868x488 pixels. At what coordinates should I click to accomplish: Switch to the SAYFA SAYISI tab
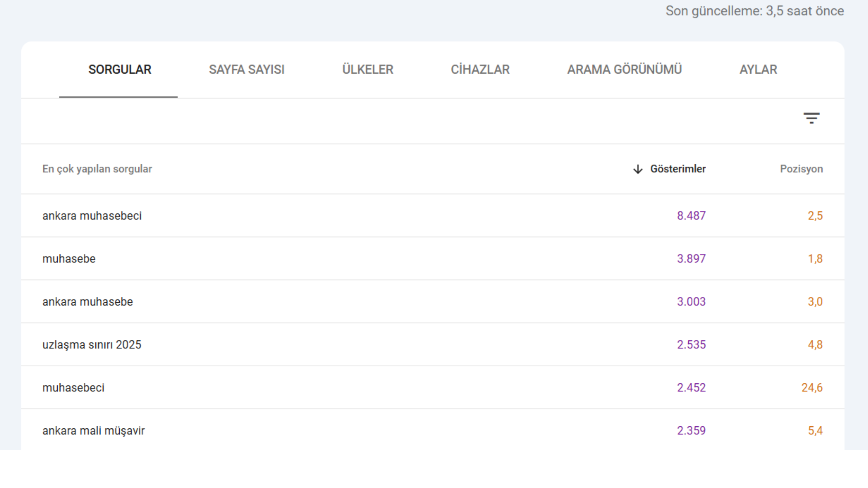[247, 70]
